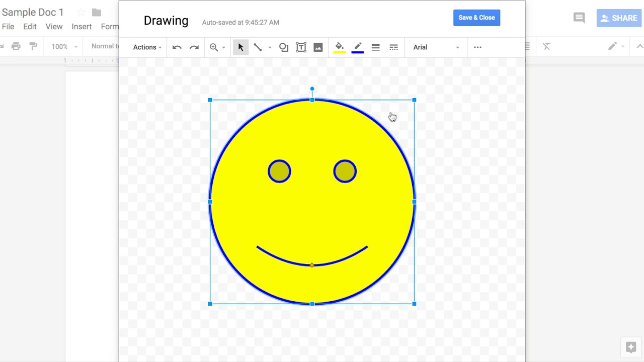
Task: Insert an Image into the drawing
Action: [x=318, y=47]
